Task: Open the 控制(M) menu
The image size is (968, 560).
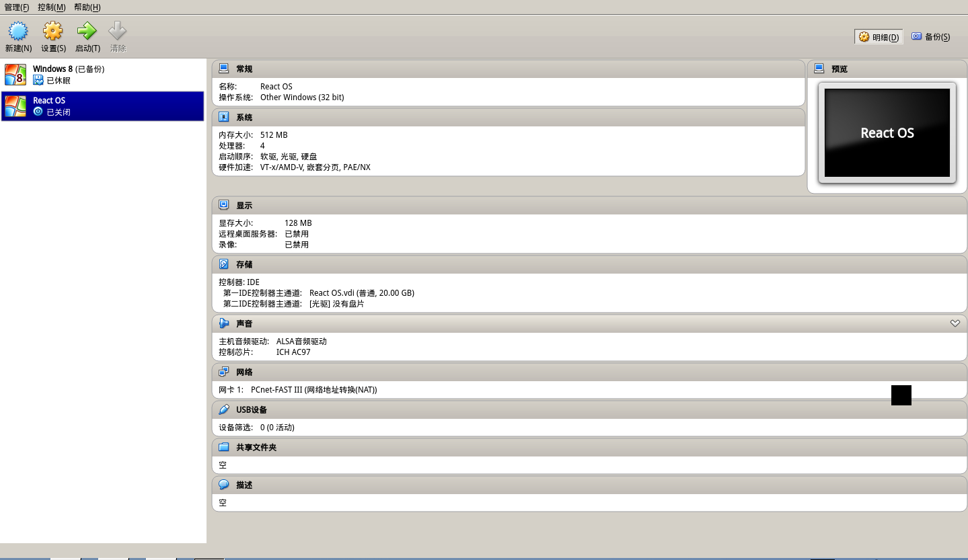Action: [x=52, y=7]
